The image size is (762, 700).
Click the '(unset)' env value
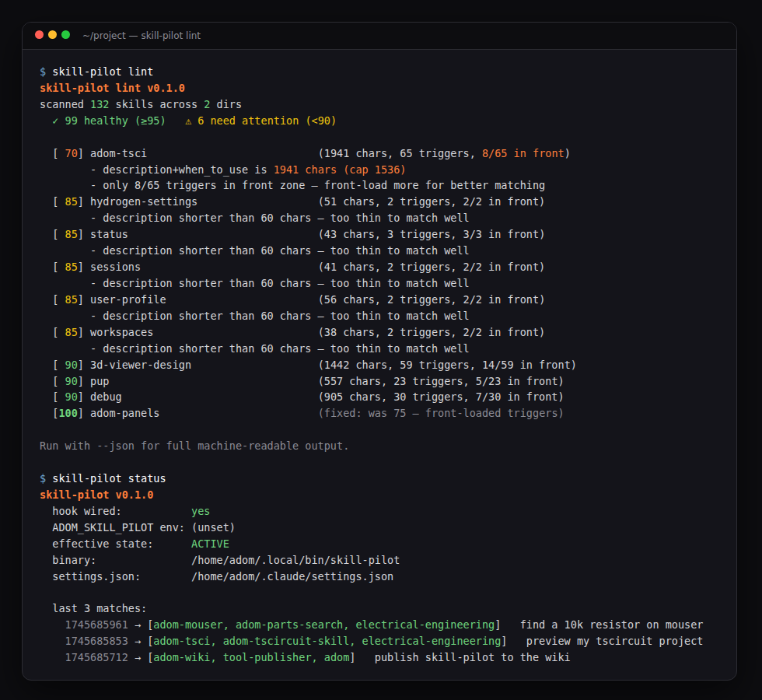[x=213, y=527]
